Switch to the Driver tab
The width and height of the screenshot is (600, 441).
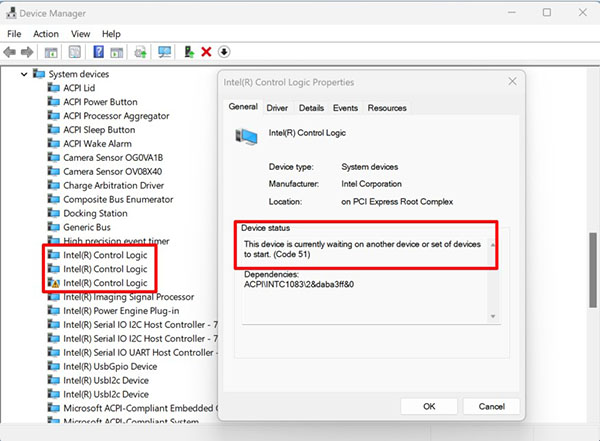point(277,108)
